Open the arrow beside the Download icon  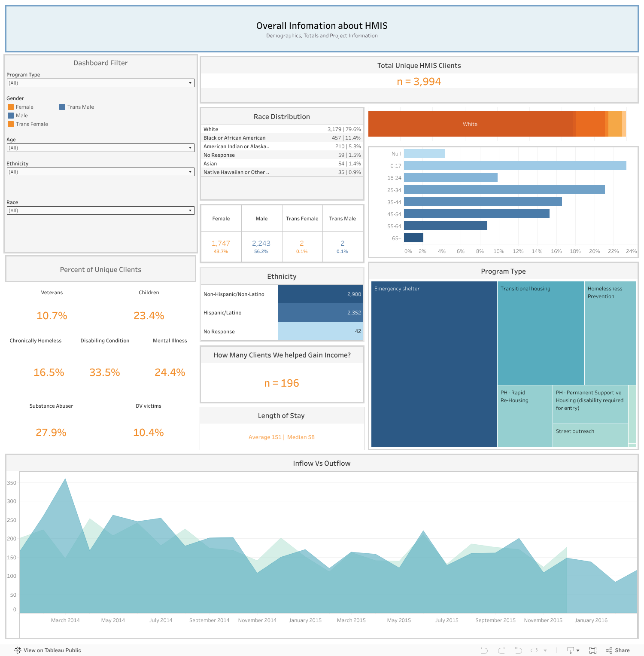(578, 650)
